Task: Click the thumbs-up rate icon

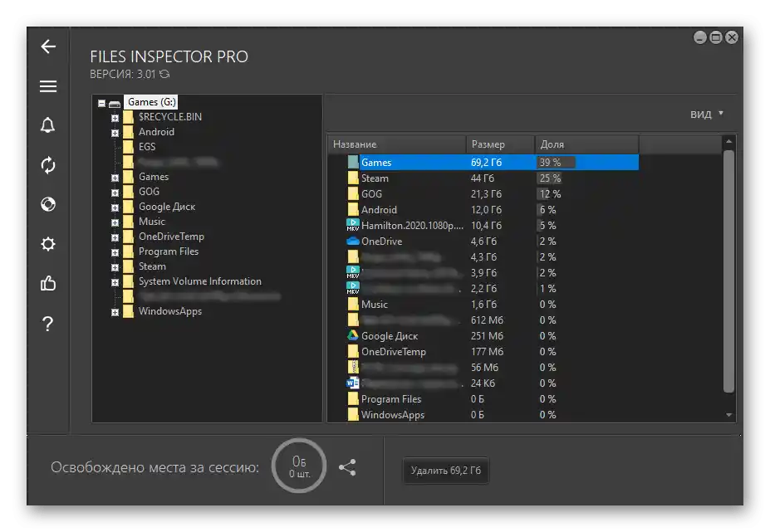Action: tap(48, 283)
